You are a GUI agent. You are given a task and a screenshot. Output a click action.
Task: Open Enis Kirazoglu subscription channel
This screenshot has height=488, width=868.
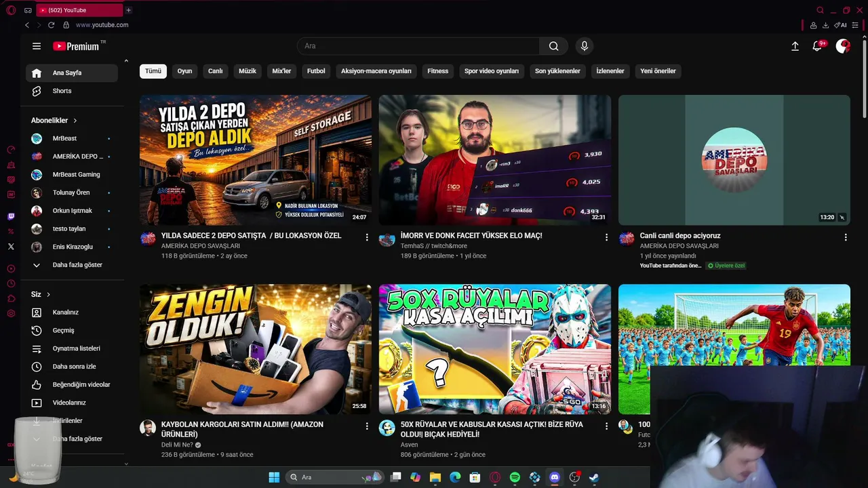tap(72, 247)
